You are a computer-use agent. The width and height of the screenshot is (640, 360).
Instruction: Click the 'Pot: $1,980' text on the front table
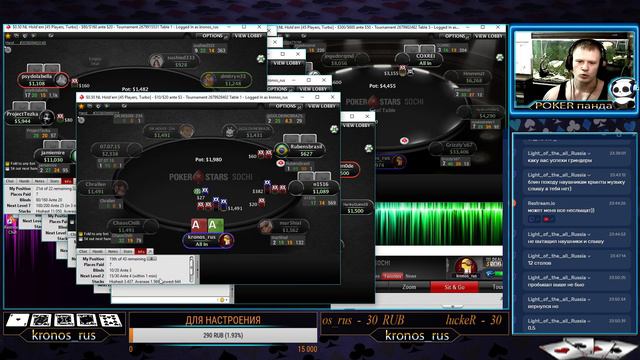[x=208, y=160]
